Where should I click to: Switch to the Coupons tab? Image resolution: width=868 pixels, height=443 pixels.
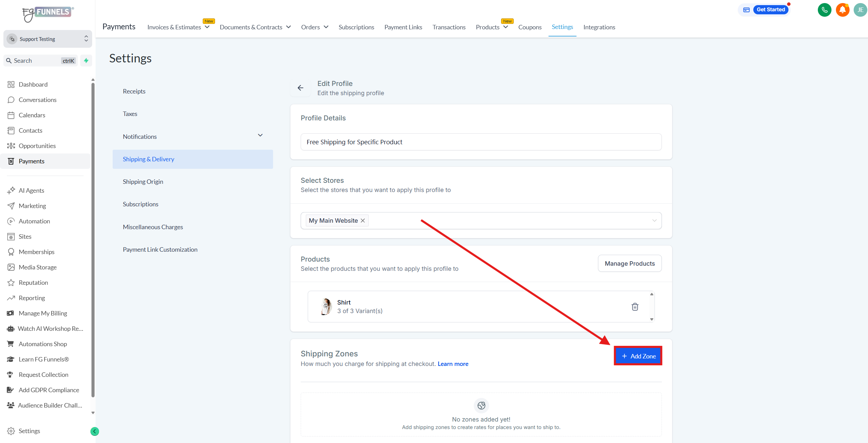coord(530,27)
